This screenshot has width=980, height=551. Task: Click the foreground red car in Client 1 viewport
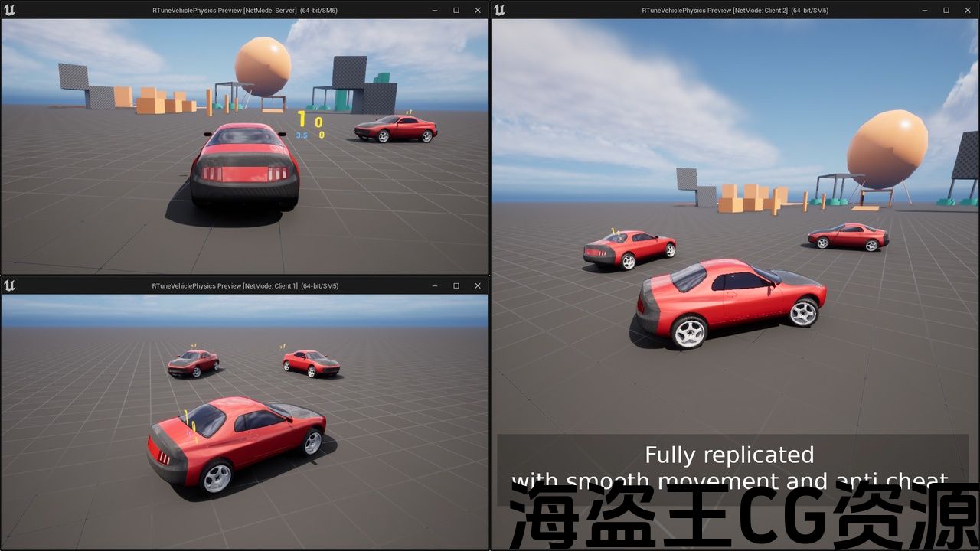click(236, 442)
